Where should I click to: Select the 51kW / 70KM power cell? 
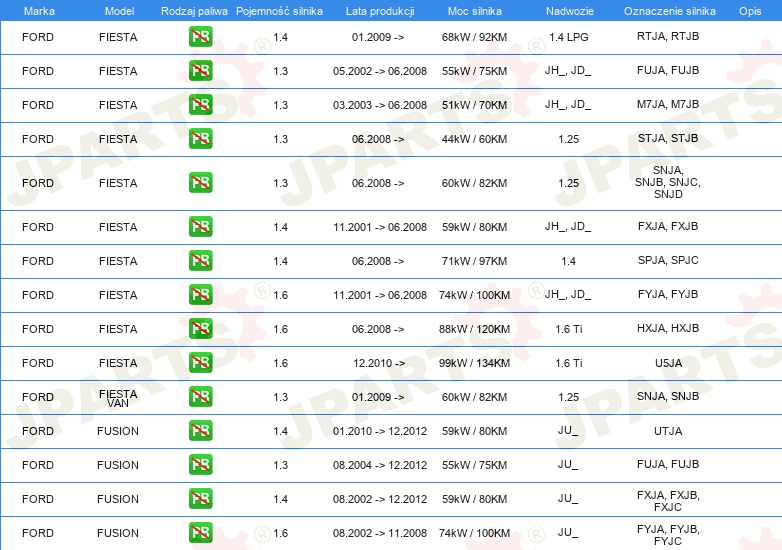[x=474, y=105]
